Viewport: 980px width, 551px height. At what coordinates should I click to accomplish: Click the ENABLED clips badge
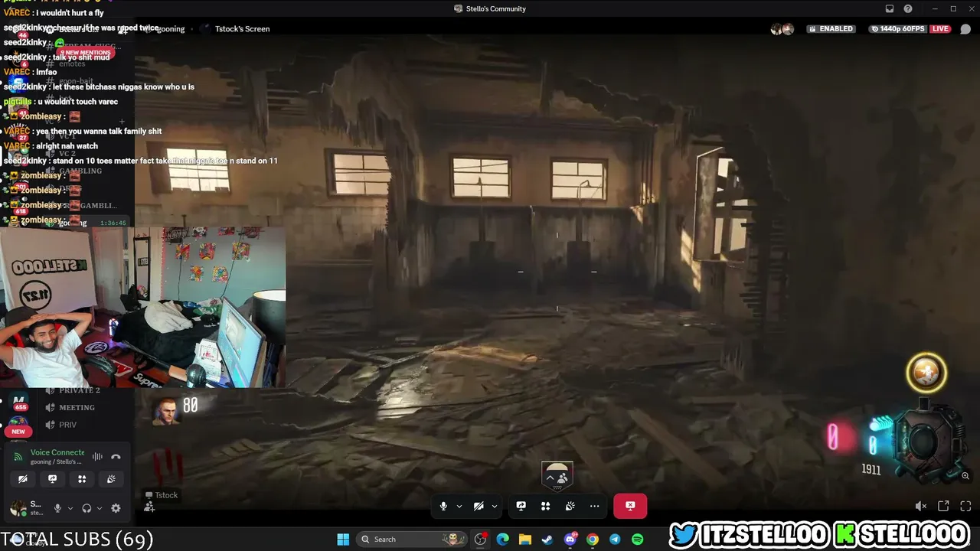click(830, 29)
